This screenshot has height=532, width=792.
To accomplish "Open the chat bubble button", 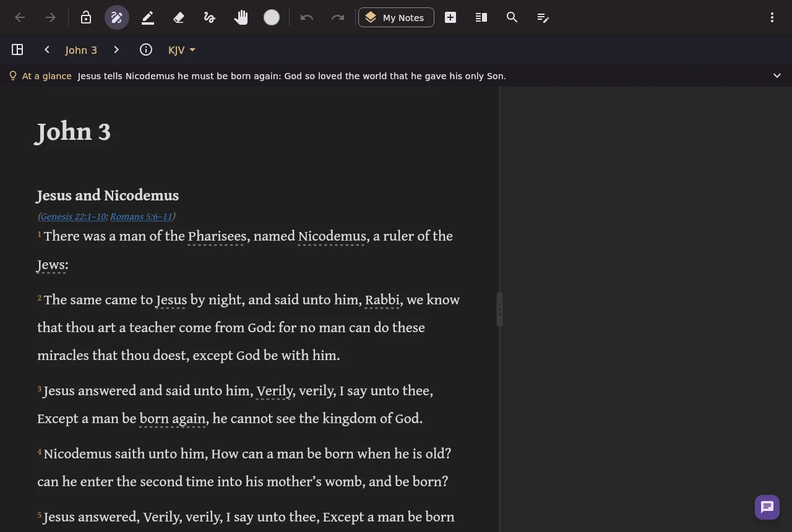I will tap(767, 507).
